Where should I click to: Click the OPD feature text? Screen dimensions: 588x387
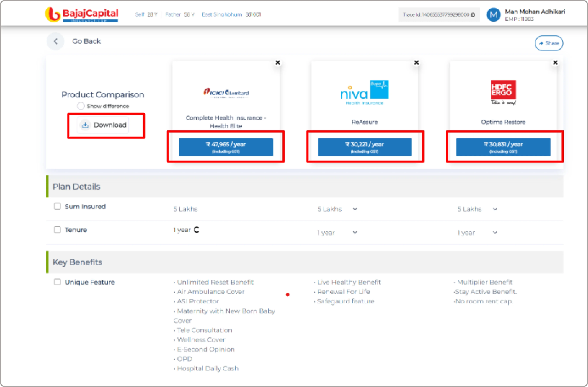click(185, 359)
